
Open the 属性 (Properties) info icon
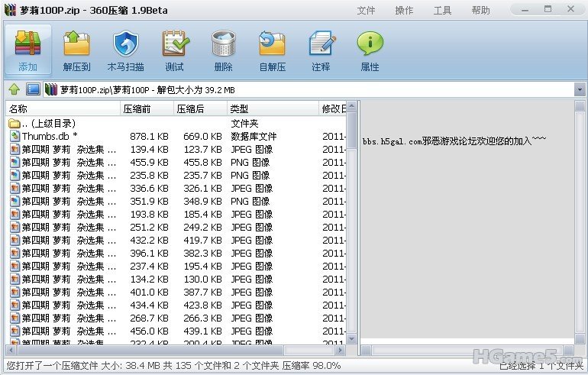point(370,44)
